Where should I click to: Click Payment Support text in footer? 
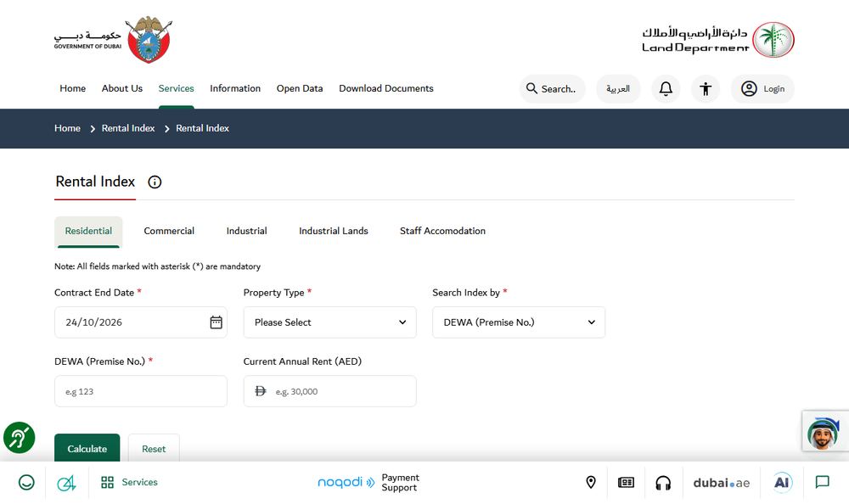(400, 482)
